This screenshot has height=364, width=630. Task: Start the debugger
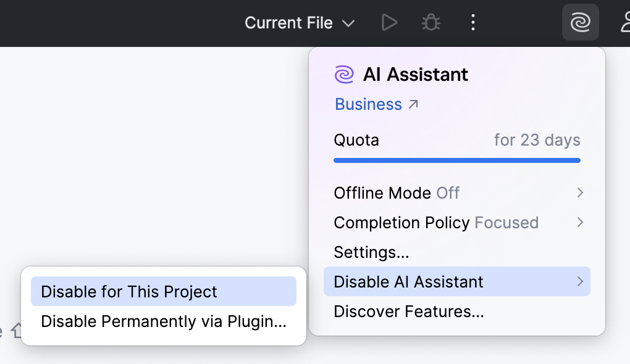tap(430, 22)
